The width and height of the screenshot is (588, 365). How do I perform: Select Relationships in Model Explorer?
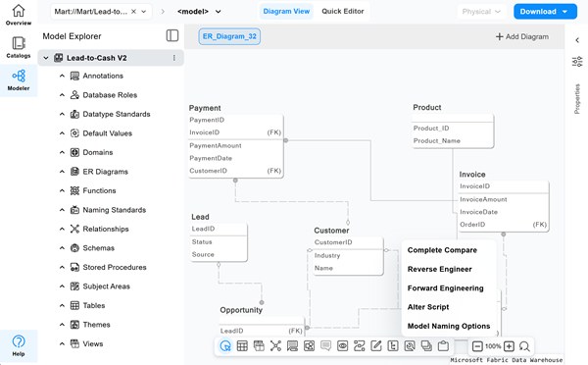point(106,229)
